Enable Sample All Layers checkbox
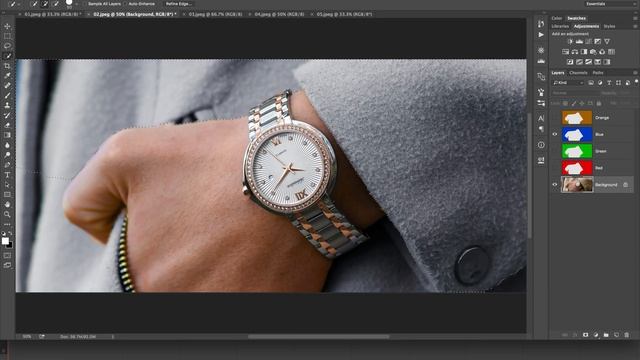The width and height of the screenshot is (640, 360). coord(85,4)
